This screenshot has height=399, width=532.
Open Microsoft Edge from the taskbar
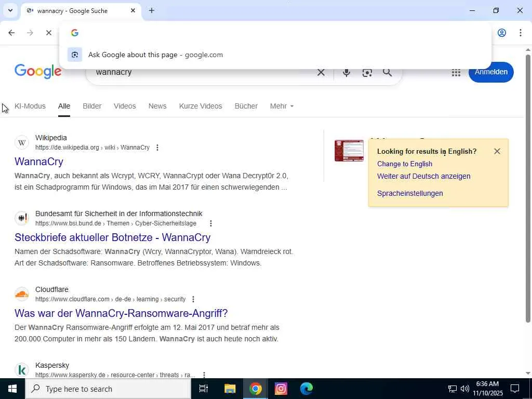point(307,389)
